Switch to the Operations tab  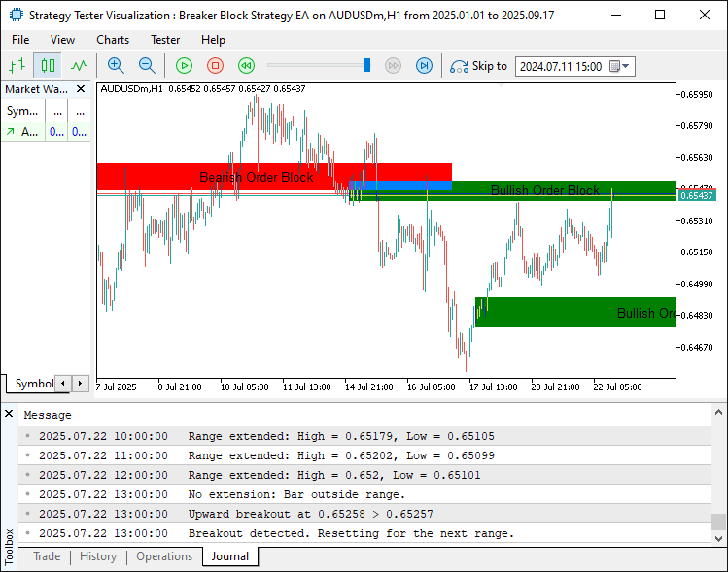pos(164,556)
